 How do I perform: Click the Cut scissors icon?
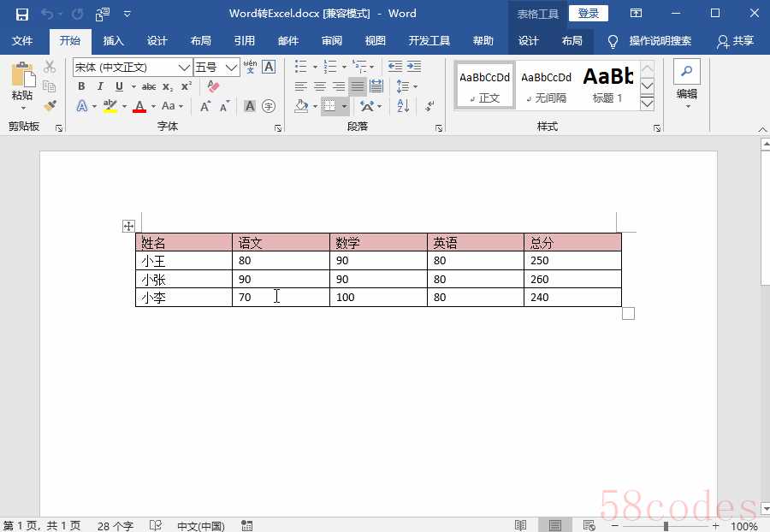(x=50, y=67)
